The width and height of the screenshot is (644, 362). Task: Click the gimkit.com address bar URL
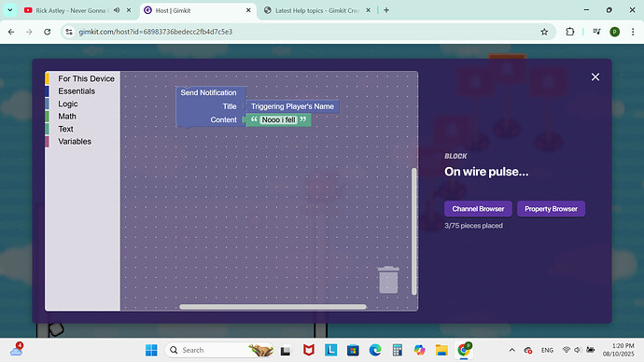(156, 32)
